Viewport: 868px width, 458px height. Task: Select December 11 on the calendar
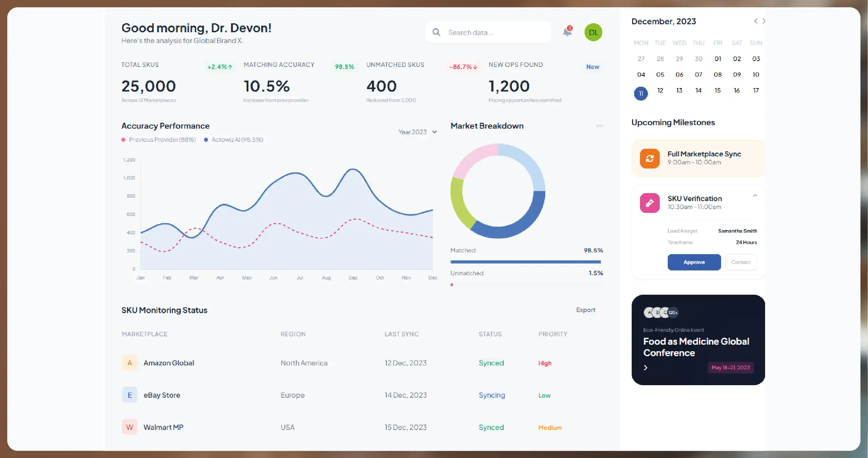pos(641,93)
